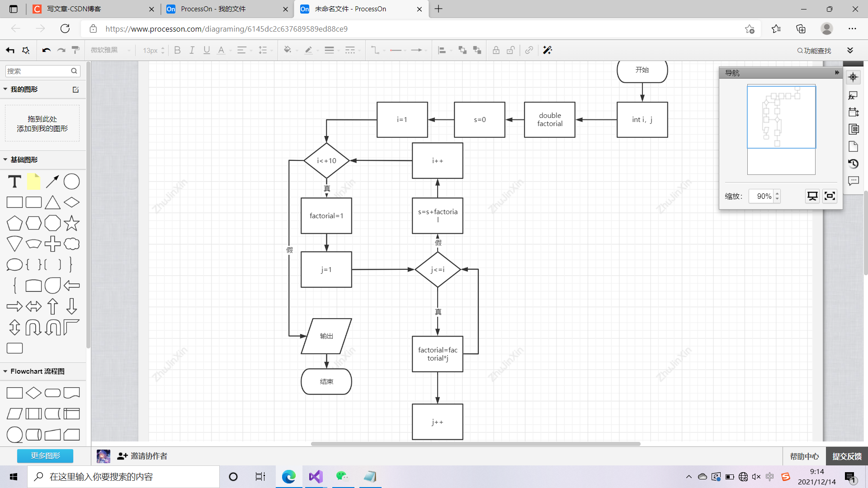The height and width of the screenshot is (488, 868).
Task: Click the 更多图形 button
Action: 45,455
